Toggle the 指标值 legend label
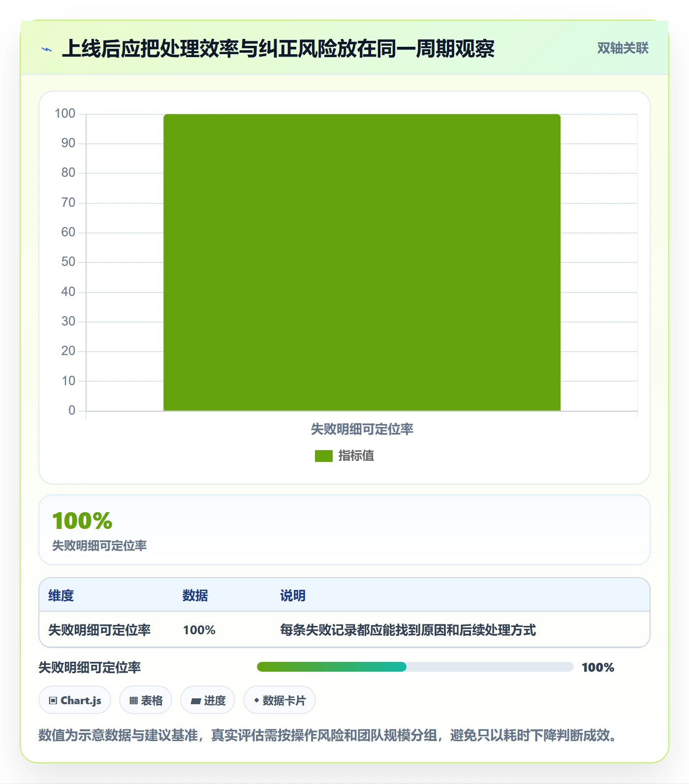The height and width of the screenshot is (784, 689). [356, 456]
